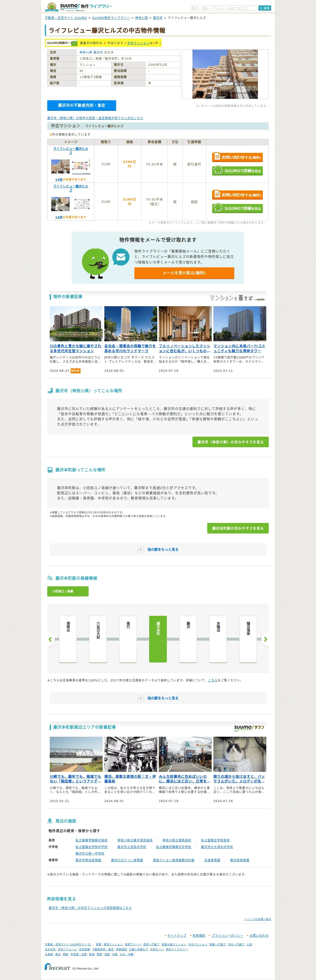
Task: Select 本鵠沼 station card
Action: click(218, 639)
